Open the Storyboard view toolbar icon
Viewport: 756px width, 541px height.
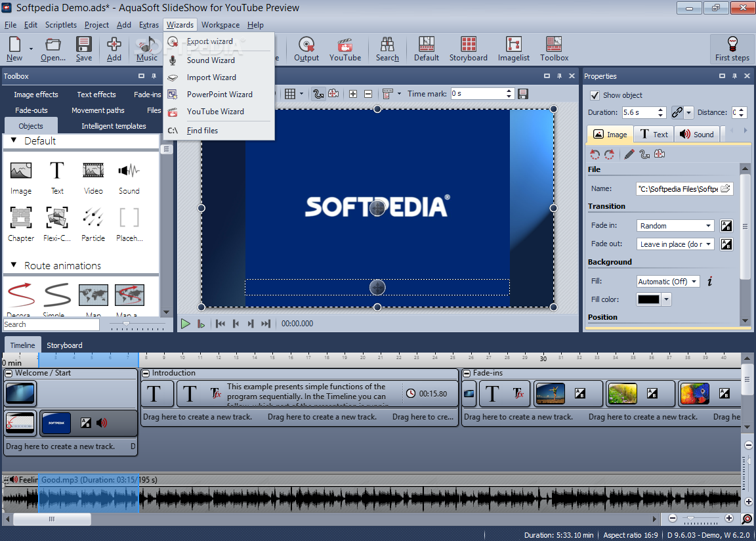coord(468,49)
